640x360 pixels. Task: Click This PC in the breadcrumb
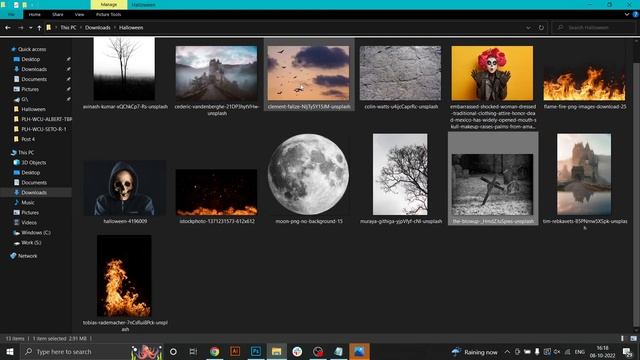click(68, 28)
